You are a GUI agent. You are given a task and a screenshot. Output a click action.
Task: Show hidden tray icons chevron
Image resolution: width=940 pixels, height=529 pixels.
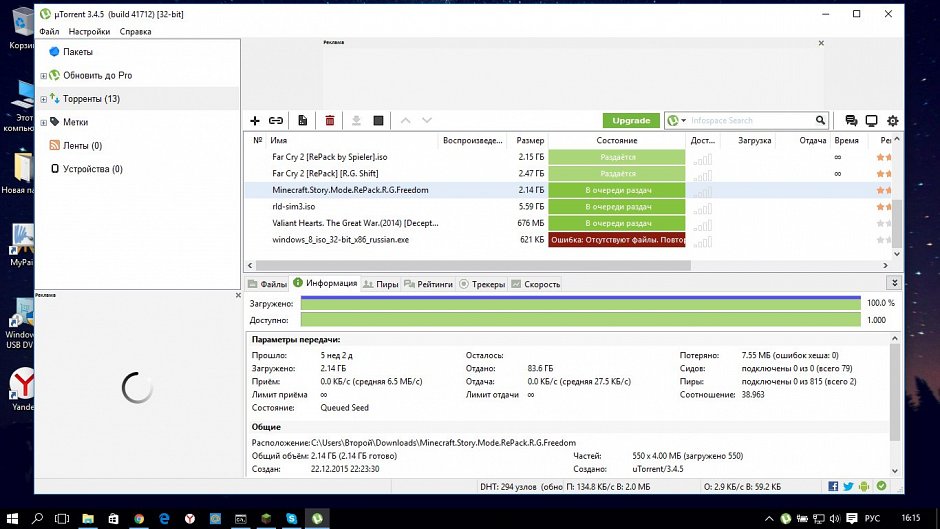pyautogui.click(x=769, y=518)
